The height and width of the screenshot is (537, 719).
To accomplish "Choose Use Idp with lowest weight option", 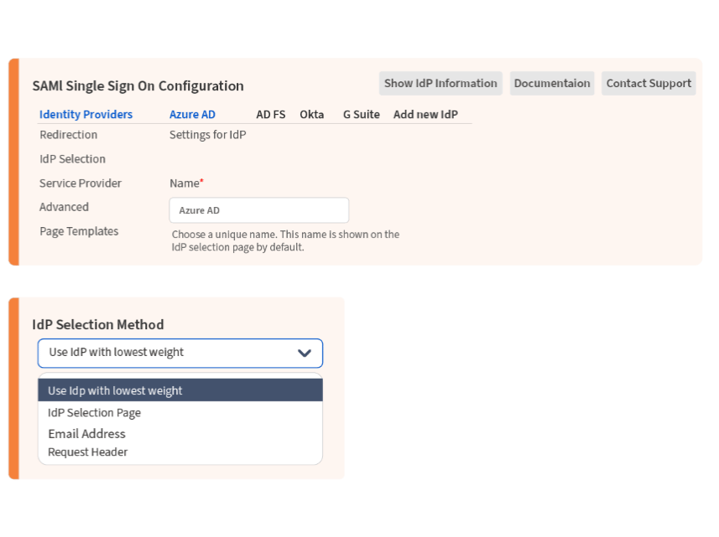I will [180, 390].
